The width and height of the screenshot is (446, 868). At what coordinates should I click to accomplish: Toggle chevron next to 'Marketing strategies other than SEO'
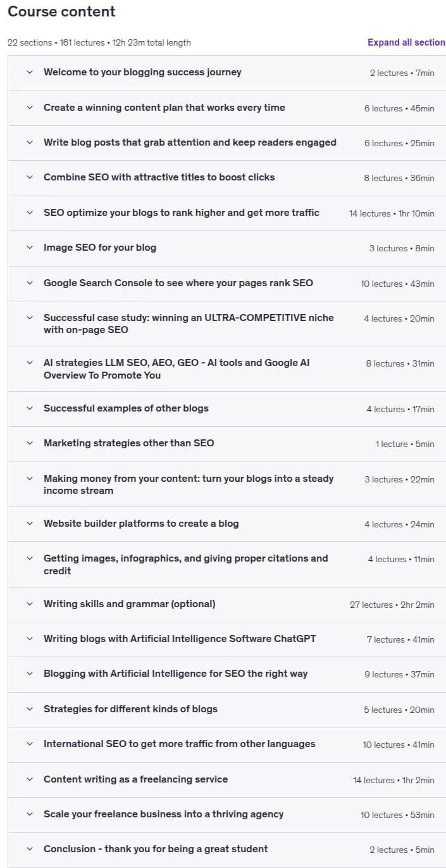click(x=29, y=443)
